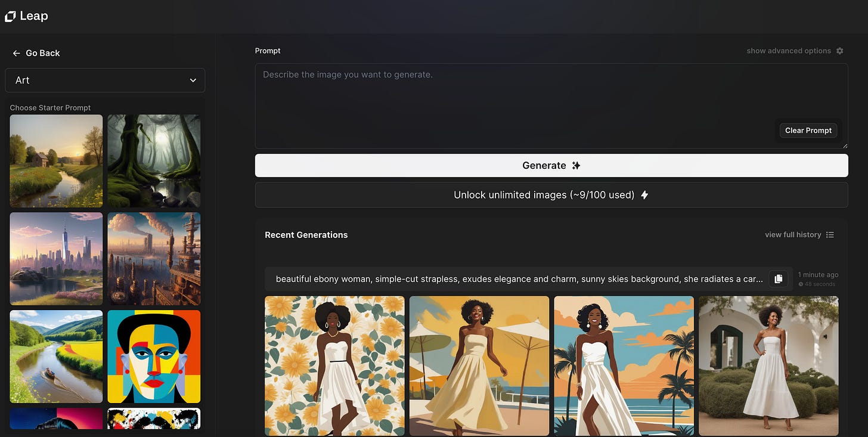Viewport: 868px width, 437px height.
Task: Click the lightning bolt icon on Unlock button
Action: (x=644, y=195)
